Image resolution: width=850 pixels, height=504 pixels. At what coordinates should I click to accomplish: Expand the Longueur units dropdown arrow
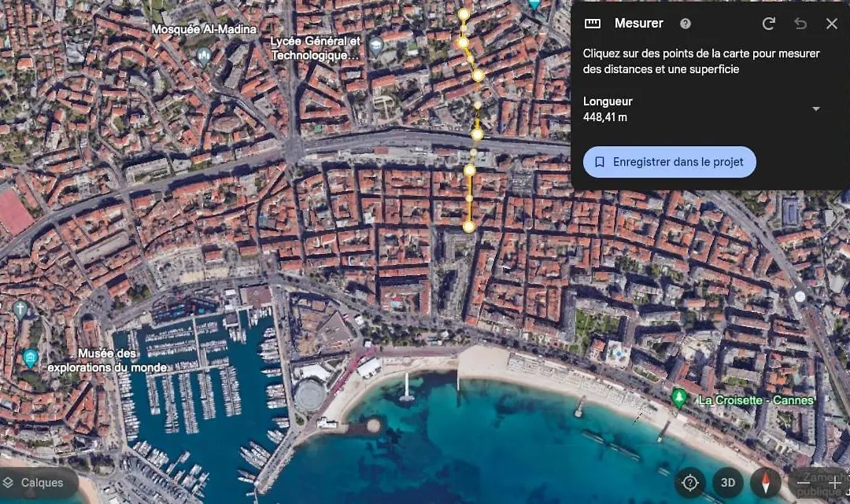coord(816,109)
